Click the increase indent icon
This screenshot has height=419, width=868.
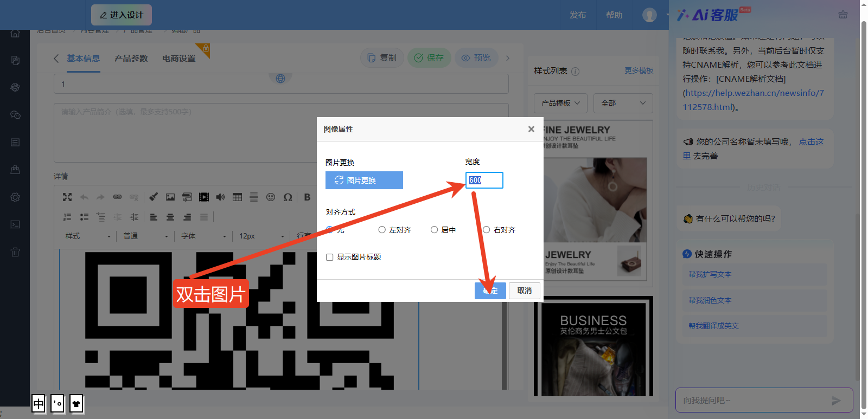tap(134, 217)
